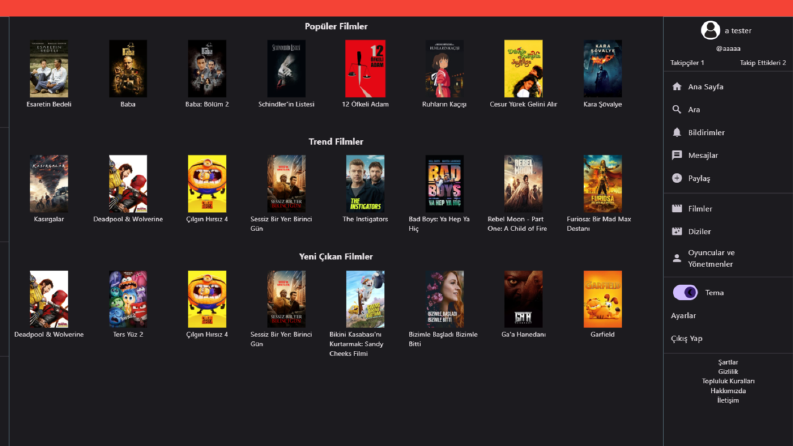Click The Instigators title text
The width and height of the screenshot is (793, 446).
tap(365, 219)
